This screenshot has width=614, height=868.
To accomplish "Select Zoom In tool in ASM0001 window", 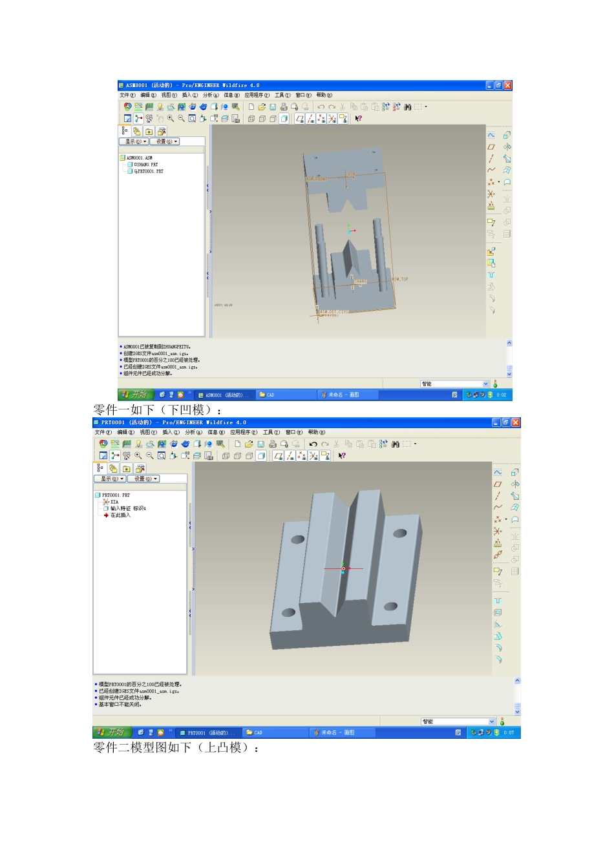I will point(171,119).
